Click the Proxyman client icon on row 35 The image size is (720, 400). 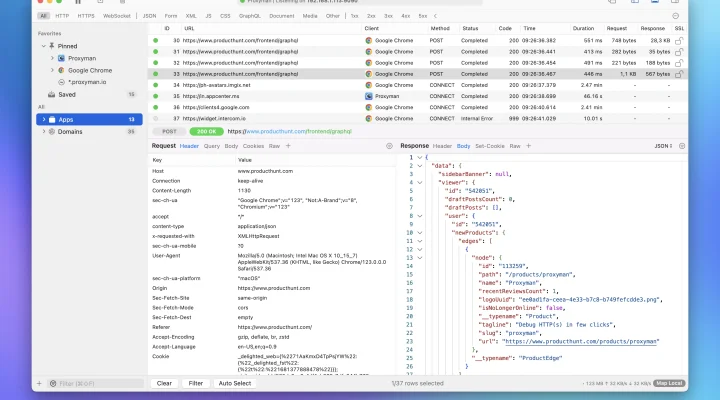coord(368,96)
